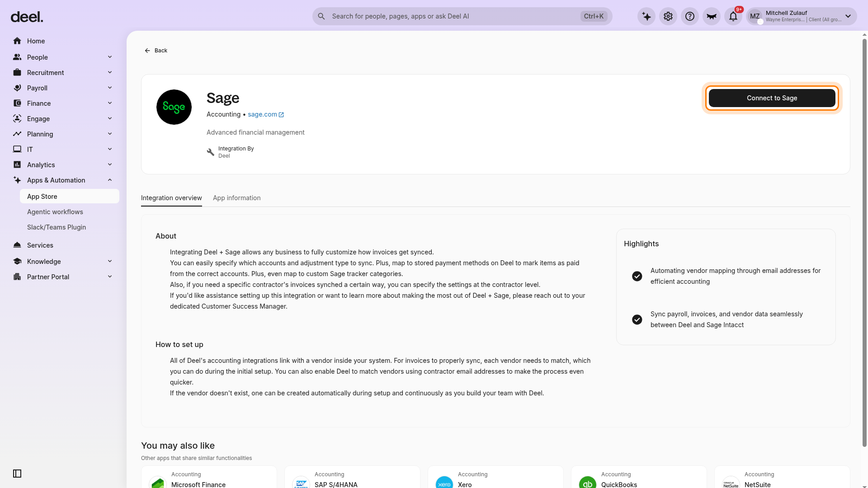Open the help question mark icon
This screenshot has height=488, width=868.
pos(690,16)
